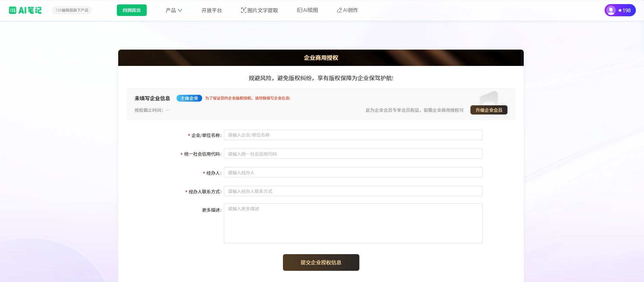This screenshot has height=282, width=644.
Task: Click the 135编辑器旗下产品 label
Action: tap(72, 10)
